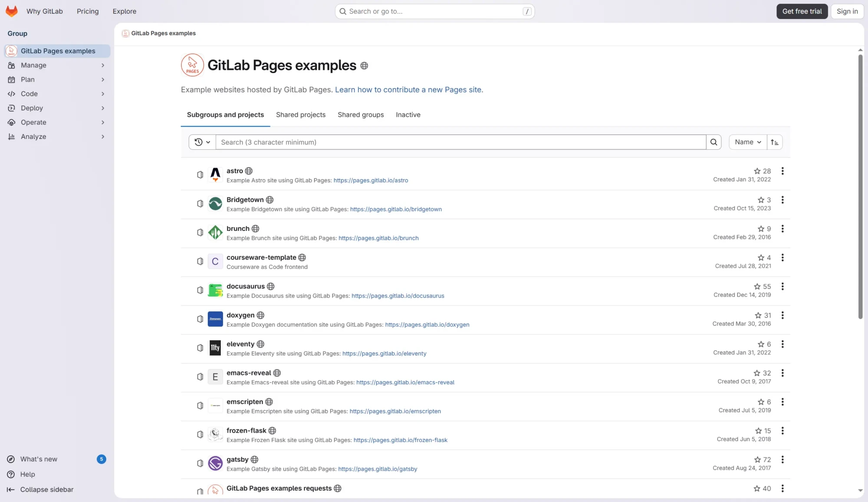Screen dimensions: 868x502
Task: Open actions menu for docusaurus project
Action: pos(783,286)
